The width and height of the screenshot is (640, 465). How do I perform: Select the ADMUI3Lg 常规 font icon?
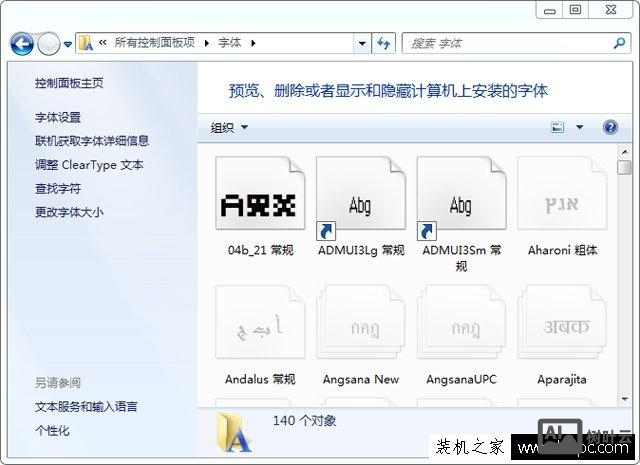click(361, 197)
